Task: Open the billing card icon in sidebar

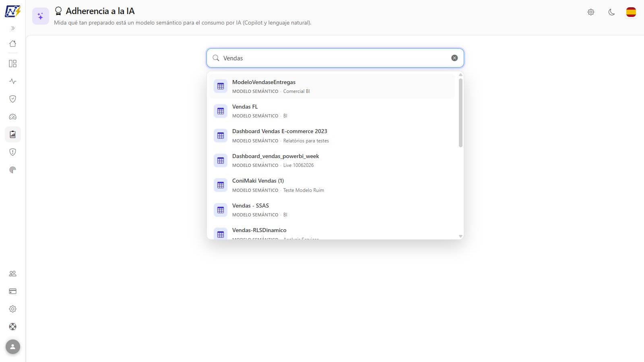Action: (x=13, y=291)
